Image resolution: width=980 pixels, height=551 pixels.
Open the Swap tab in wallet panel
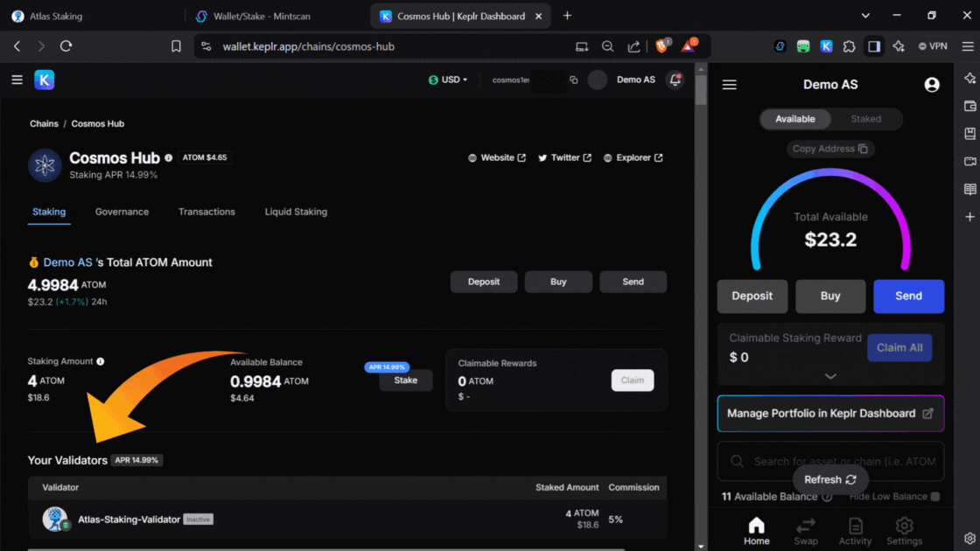[x=806, y=530]
